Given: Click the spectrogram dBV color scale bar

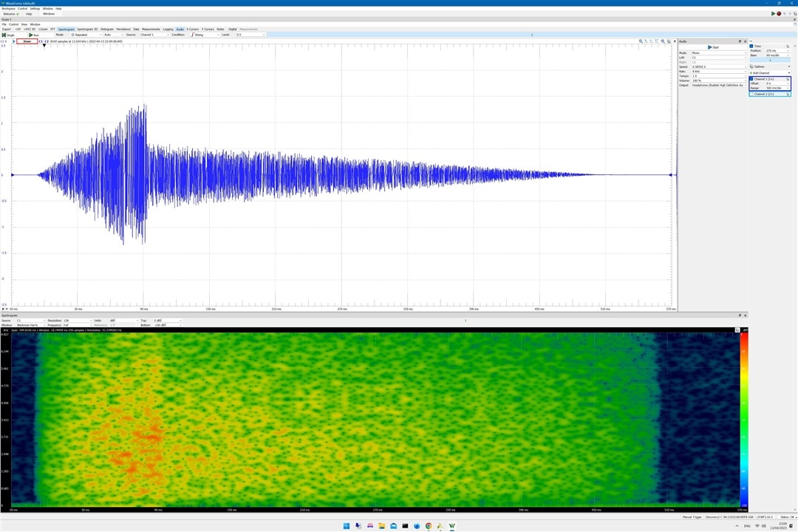Looking at the screenshot, I should click(x=743, y=420).
